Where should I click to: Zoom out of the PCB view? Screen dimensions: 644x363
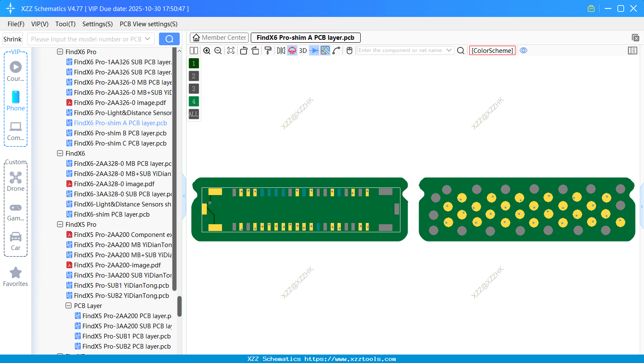point(217,50)
